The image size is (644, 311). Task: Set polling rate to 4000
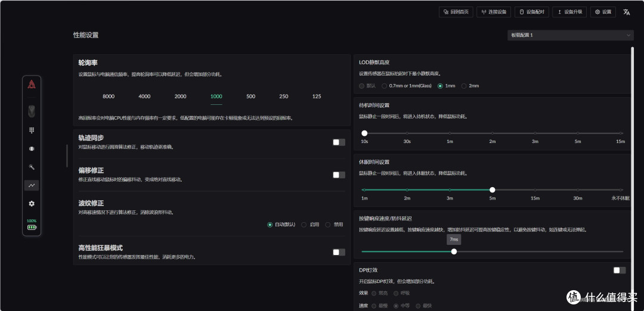click(x=144, y=97)
